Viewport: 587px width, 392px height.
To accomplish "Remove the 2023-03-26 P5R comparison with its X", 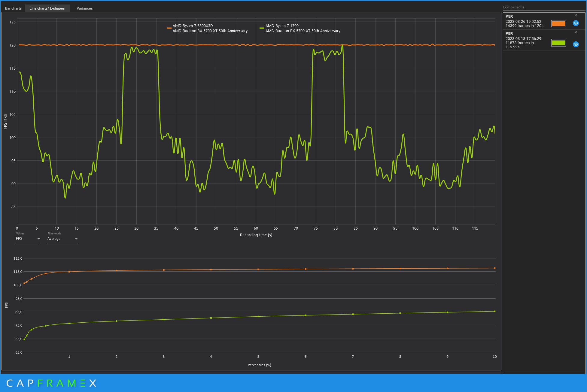I will (x=576, y=16).
